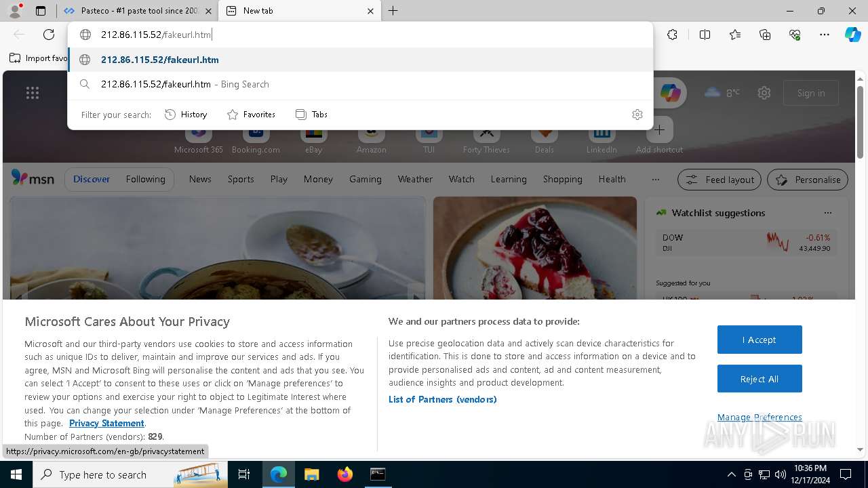Open the Edge profile icon
Screen dimensions: 868x488
click(15, 11)
